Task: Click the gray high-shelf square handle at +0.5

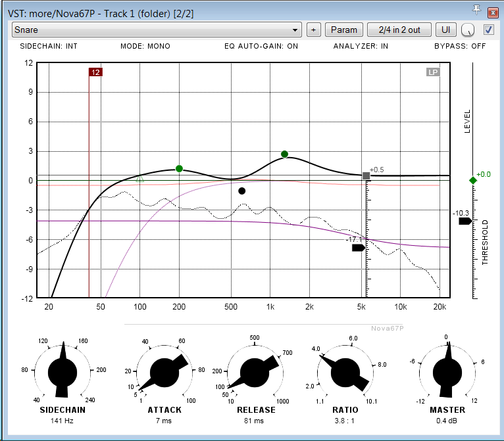Action: point(366,175)
